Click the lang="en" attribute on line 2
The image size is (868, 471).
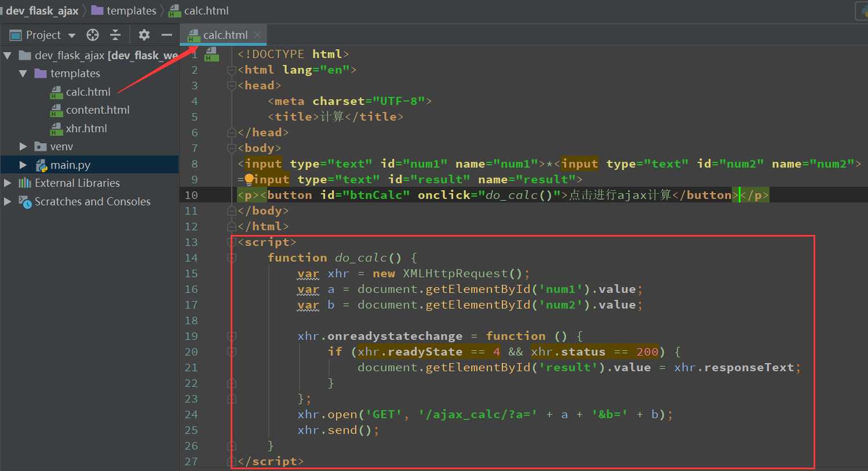(316, 70)
